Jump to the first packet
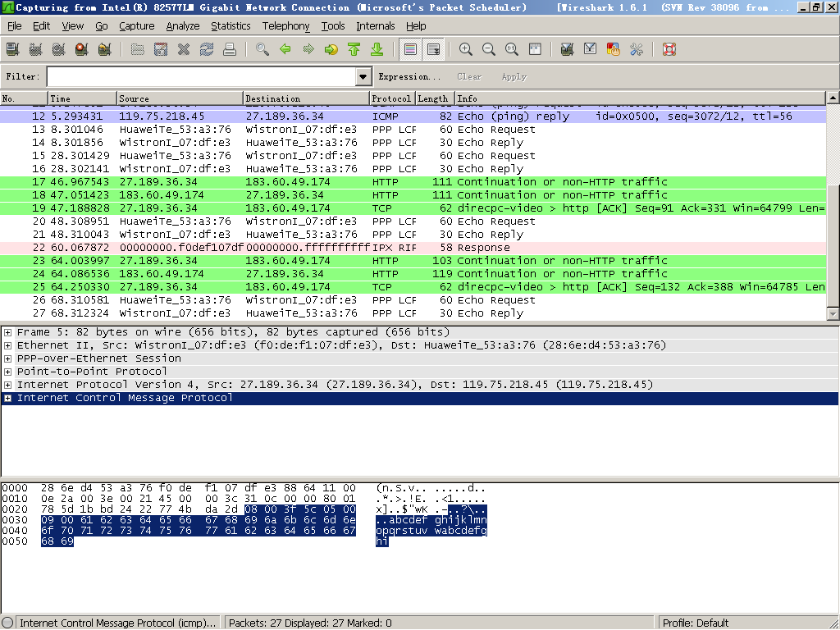This screenshot has width=840, height=630. (354, 49)
